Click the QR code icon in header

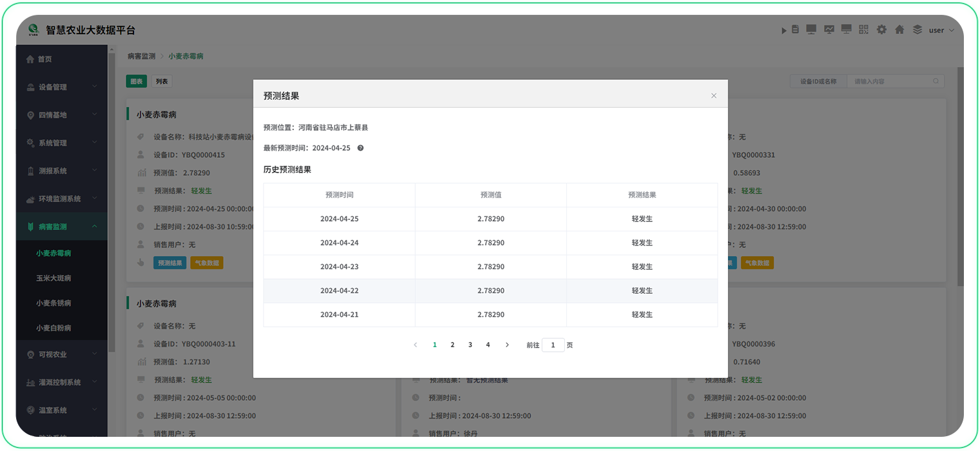coord(864,30)
